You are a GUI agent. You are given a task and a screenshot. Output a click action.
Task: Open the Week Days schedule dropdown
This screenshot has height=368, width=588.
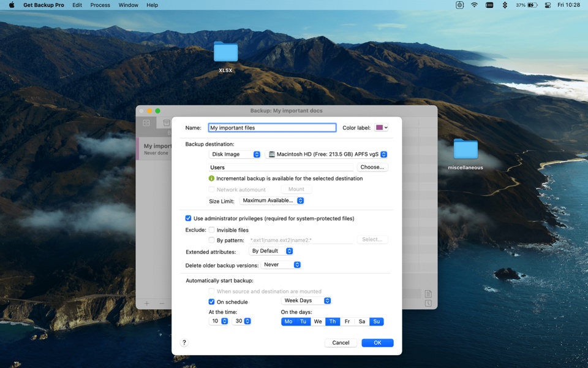point(306,301)
